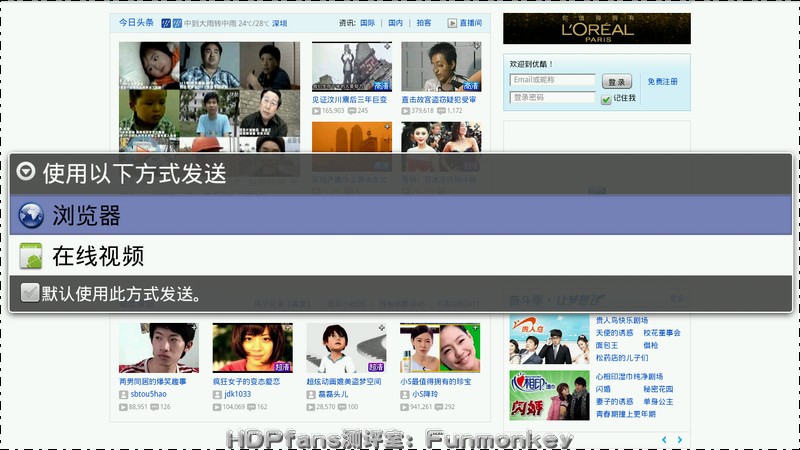Image resolution: width=800 pixels, height=450 pixels.
Task: Select the 浏览器 browser globe icon
Action: 31,215
